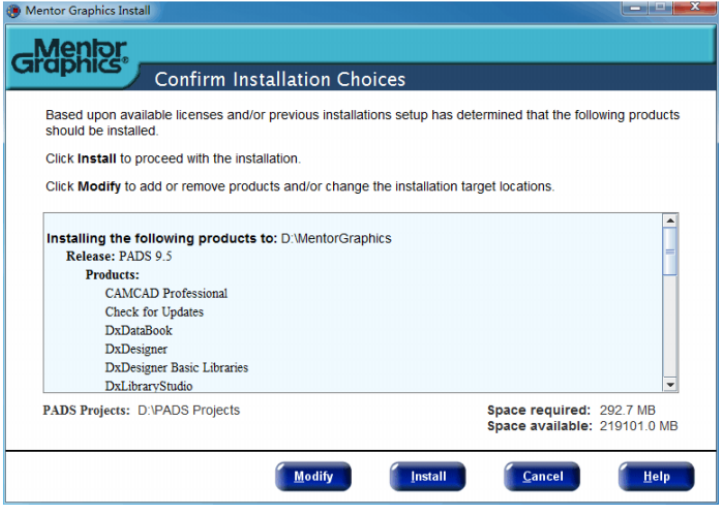Click the Mentor Graphics logo
Image resolution: width=719 pixels, height=507 pixels.
click(x=70, y=57)
